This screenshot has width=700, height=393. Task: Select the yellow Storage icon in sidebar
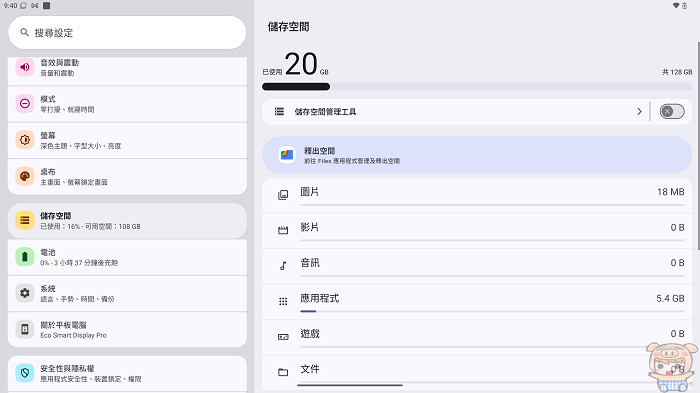point(25,220)
